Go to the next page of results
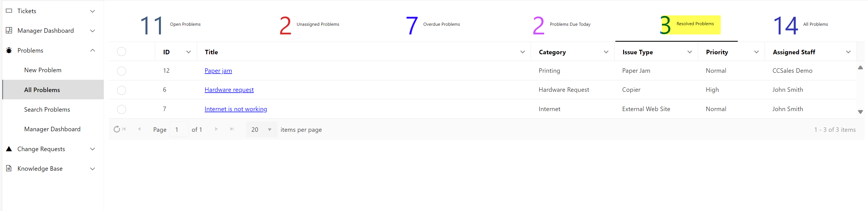Image resolution: width=868 pixels, height=211 pixels. [x=216, y=129]
